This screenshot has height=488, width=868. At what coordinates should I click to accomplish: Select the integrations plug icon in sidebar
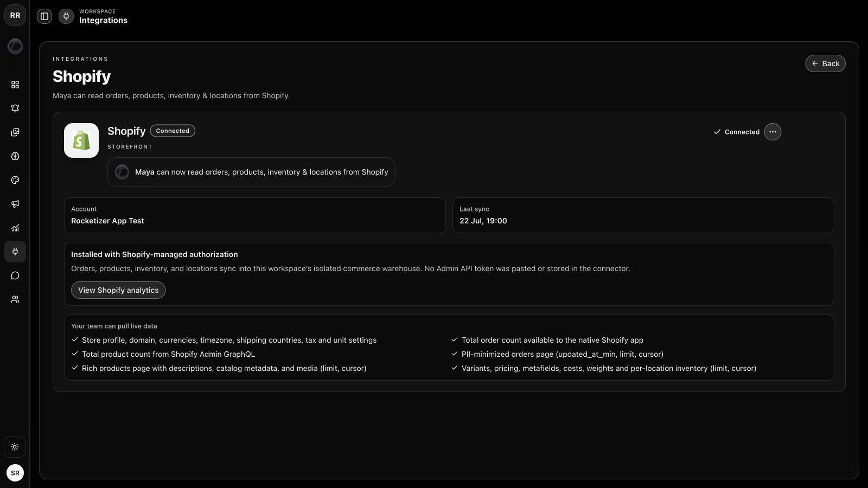point(15,252)
